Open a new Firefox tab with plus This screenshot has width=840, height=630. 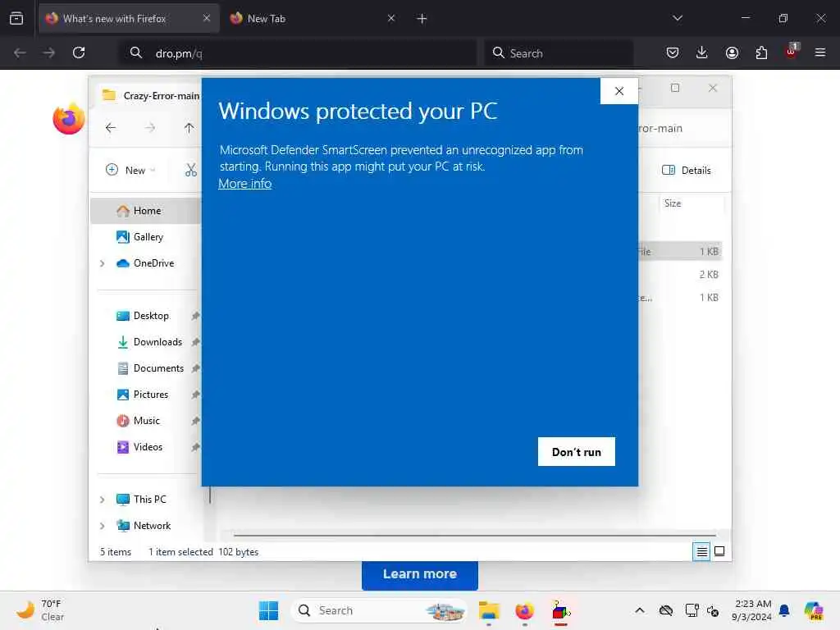(x=422, y=19)
